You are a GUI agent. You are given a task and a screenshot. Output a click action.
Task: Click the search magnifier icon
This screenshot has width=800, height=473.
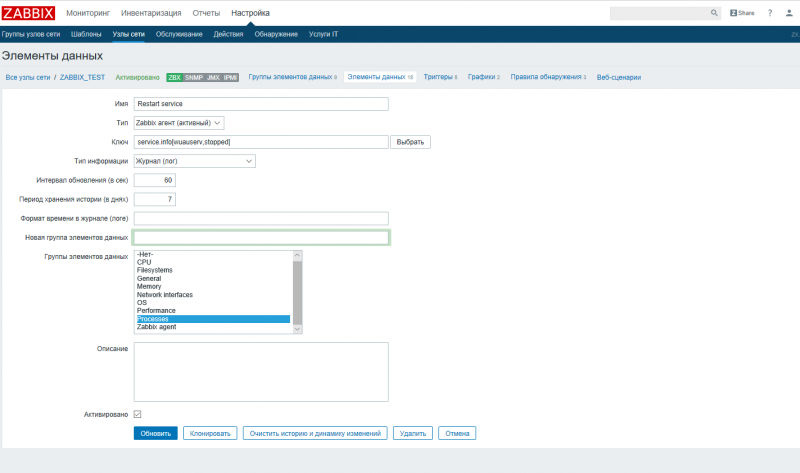(x=714, y=13)
